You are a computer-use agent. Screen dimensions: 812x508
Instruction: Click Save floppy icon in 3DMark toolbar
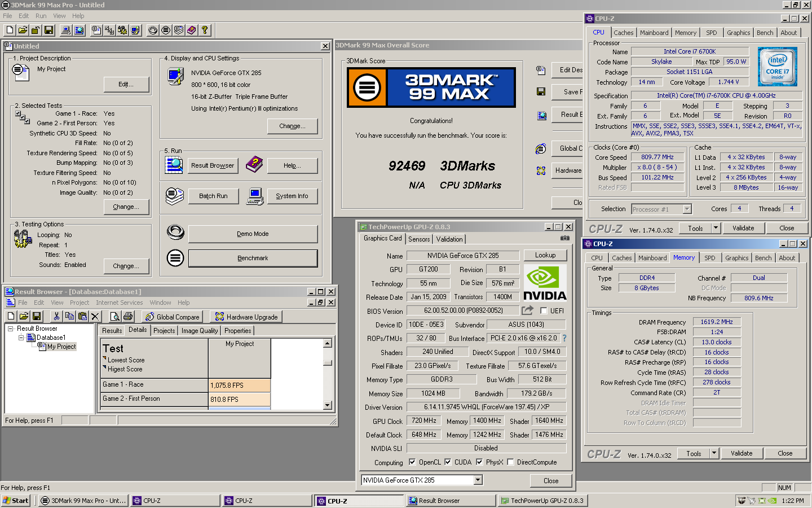pyautogui.click(x=49, y=30)
